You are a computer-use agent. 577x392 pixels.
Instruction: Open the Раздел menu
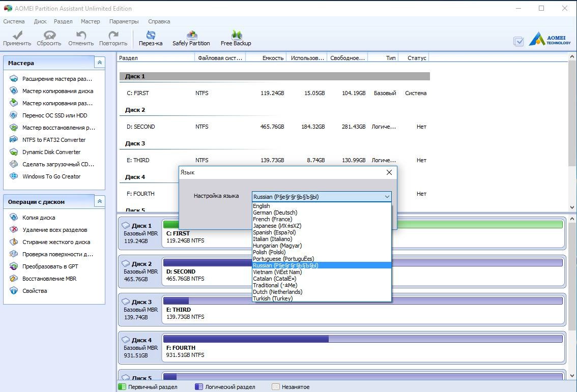click(x=63, y=21)
